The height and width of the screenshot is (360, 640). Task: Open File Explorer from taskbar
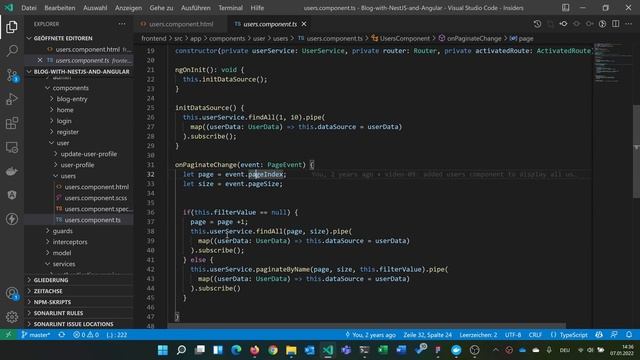tap(291, 350)
